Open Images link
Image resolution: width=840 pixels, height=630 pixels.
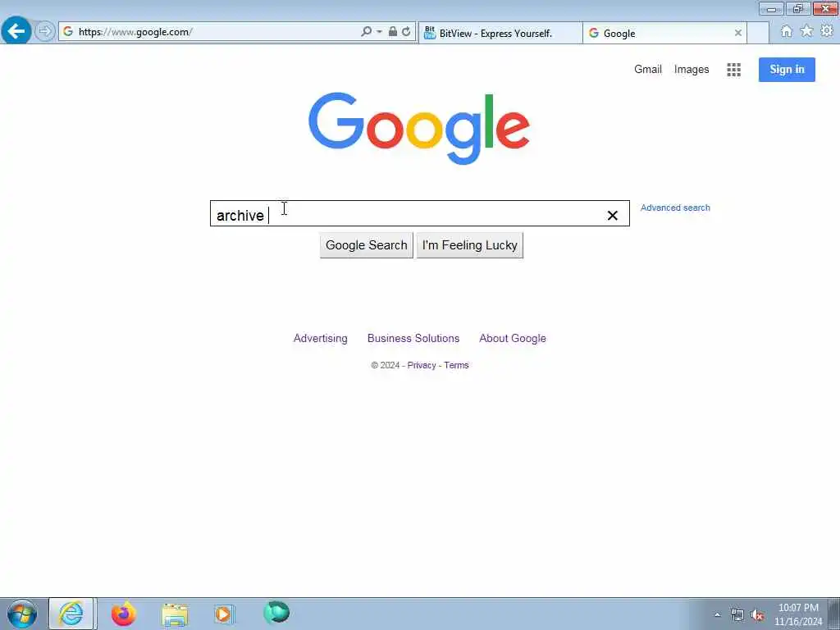coord(691,69)
